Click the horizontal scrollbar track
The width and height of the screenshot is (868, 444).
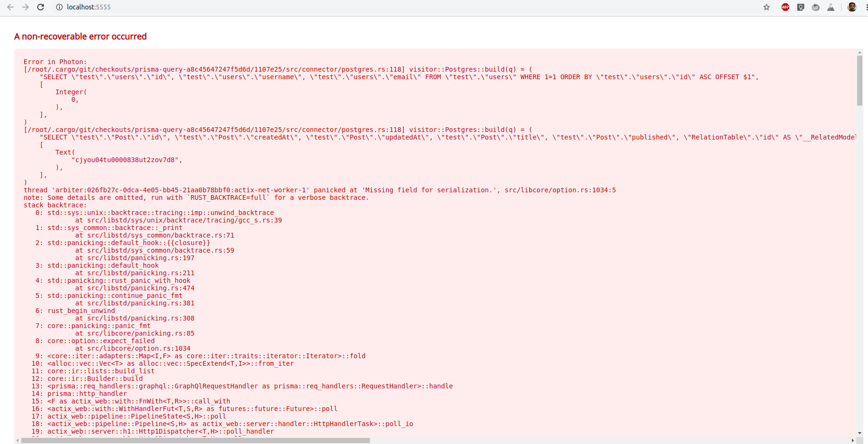pyautogui.click(x=566, y=440)
